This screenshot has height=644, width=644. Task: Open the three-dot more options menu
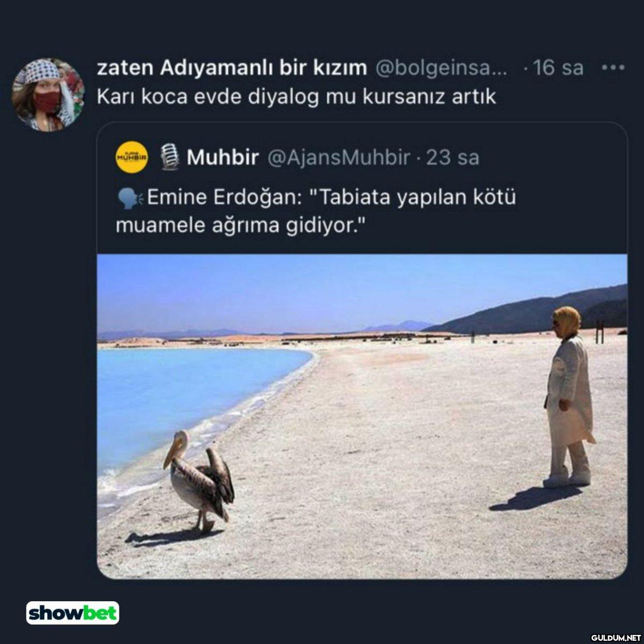click(x=613, y=68)
